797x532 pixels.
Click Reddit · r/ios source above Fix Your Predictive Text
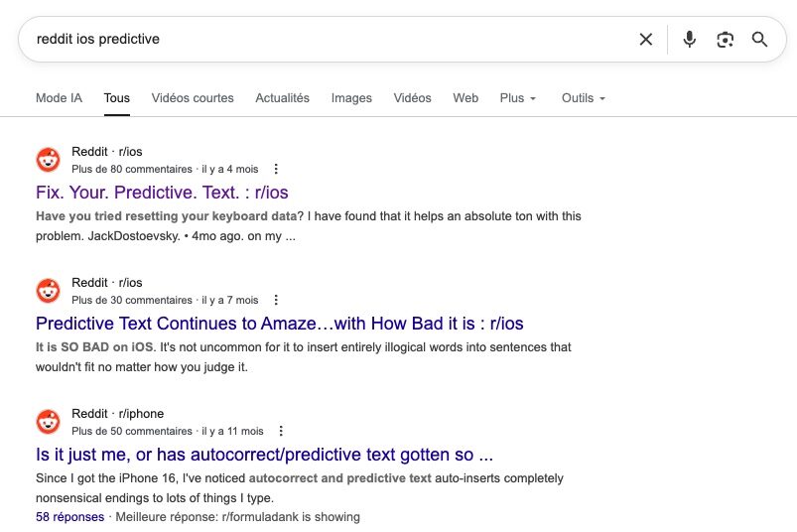point(107,152)
